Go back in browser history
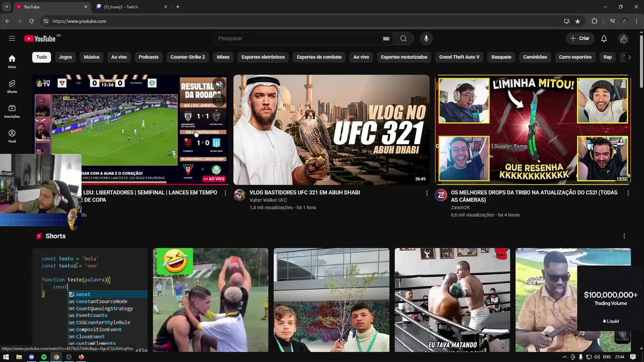Image resolution: width=644 pixels, height=362 pixels. pos(7,21)
